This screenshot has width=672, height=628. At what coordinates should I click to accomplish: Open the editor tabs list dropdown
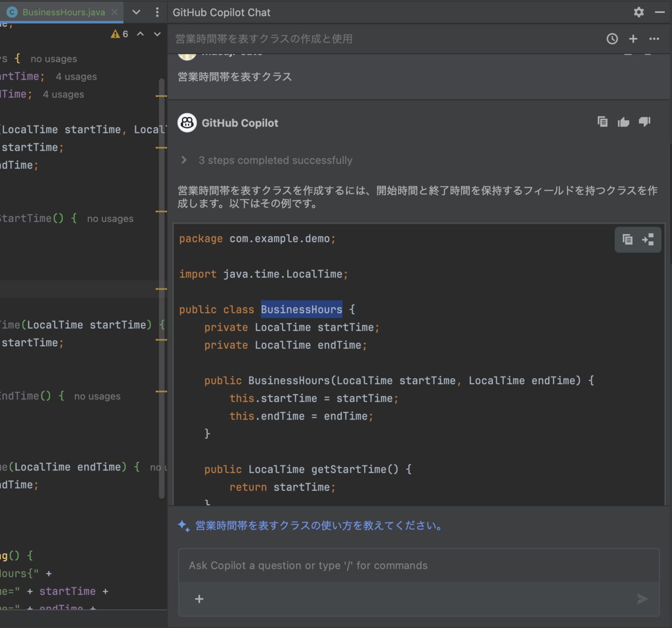pyautogui.click(x=136, y=12)
